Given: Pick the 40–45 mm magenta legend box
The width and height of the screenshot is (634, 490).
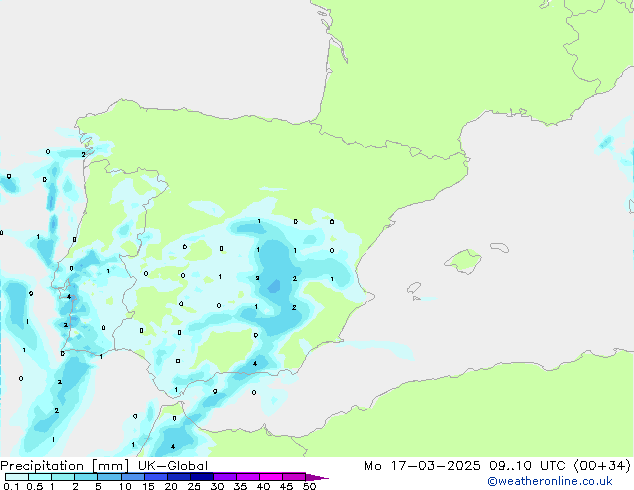Looking at the screenshot, I should (x=271, y=477).
